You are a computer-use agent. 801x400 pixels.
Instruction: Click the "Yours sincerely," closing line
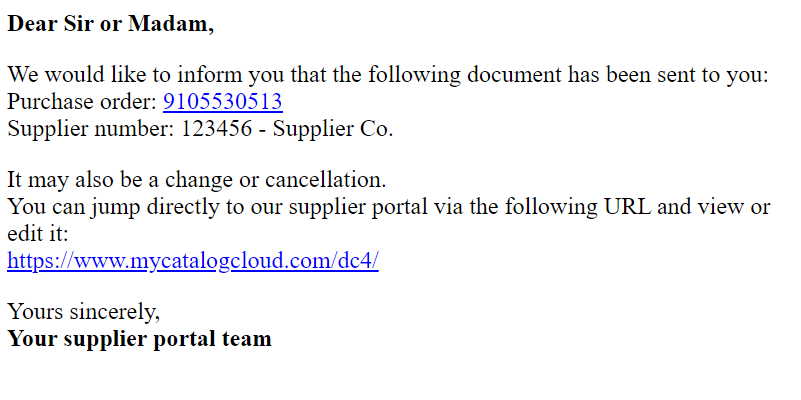83,312
